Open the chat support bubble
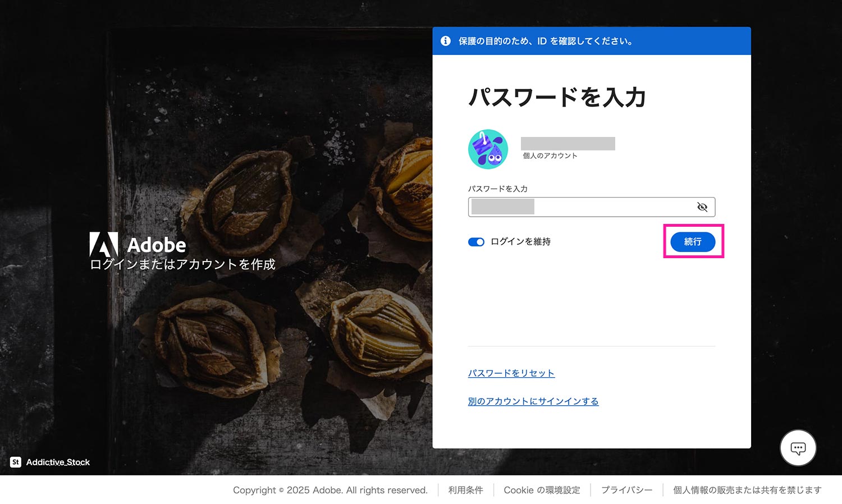This screenshot has height=504, width=842. (x=798, y=447)
